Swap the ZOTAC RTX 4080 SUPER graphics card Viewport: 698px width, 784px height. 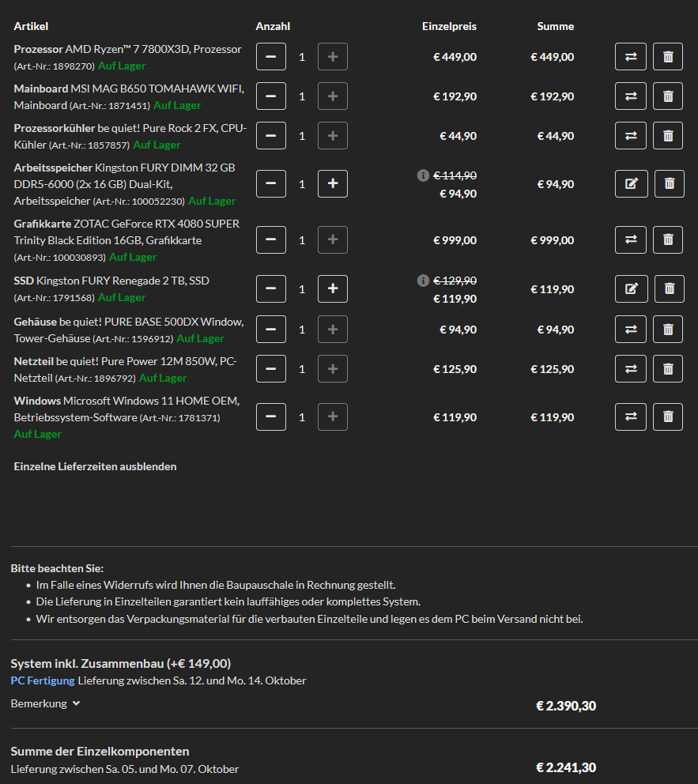pyautogui.click(x=631, y=239)
